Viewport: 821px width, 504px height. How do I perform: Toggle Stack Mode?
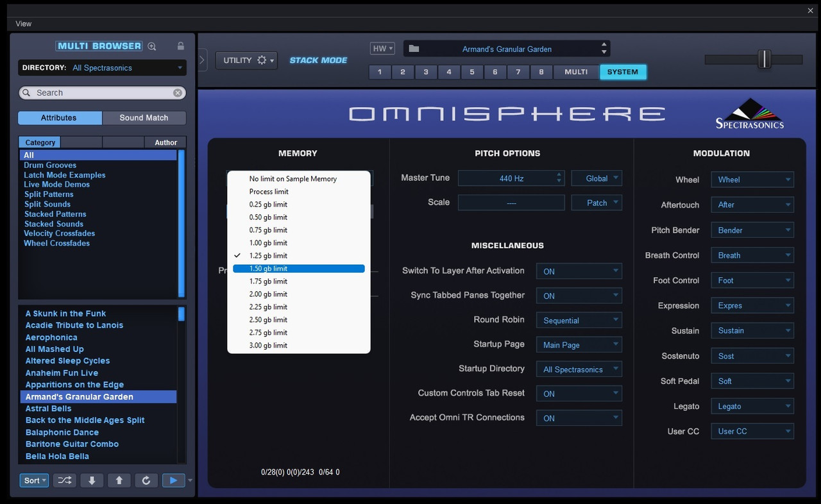tap(318, 60)
